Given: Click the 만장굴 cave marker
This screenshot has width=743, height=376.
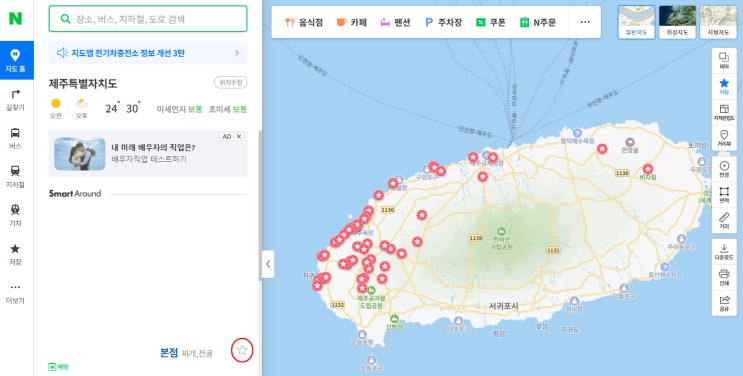Looking at the screenshot, I should (x=630, y=142).
